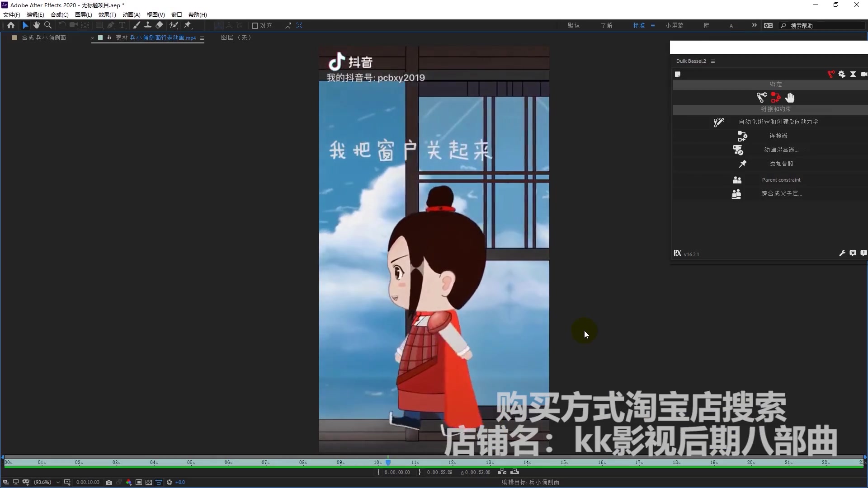Image resolution: width=868 pixels, height=488 pixels.
Task: Click Duik bug report icon
Action: click(853, 253)
